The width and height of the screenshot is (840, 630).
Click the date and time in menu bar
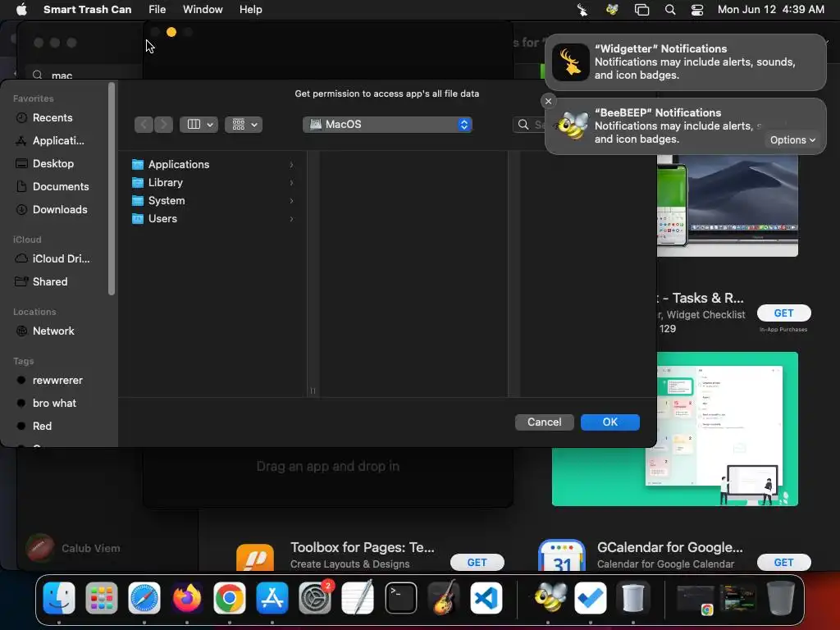(x=771, y=9)
